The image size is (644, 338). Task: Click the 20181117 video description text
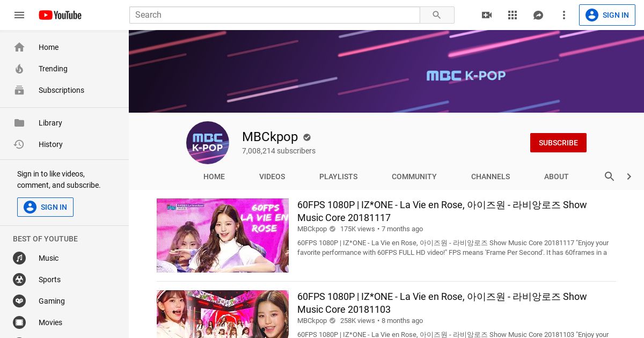[x=453, y=248]
